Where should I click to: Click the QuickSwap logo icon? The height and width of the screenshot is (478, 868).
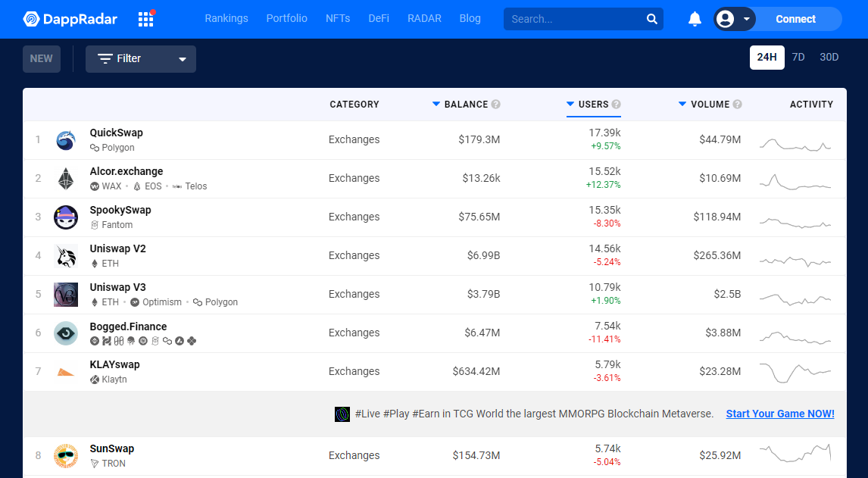point(66,140)
